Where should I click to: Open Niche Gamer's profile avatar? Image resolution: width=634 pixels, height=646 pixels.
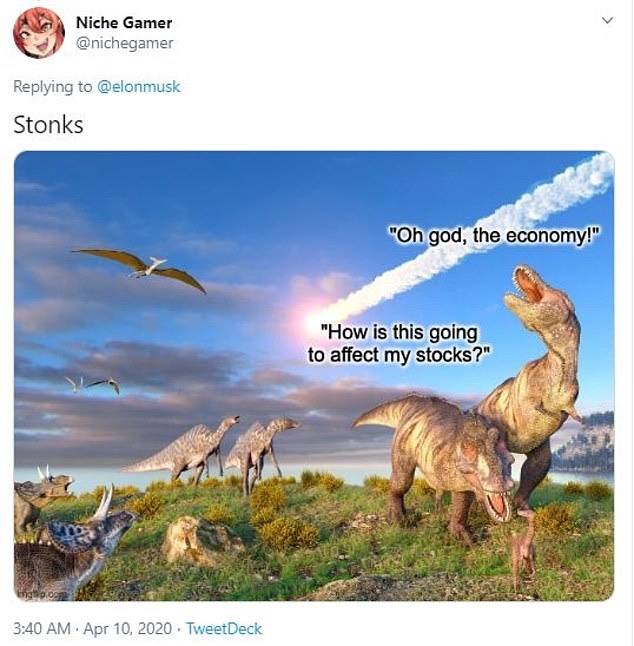tap(39, 33)
